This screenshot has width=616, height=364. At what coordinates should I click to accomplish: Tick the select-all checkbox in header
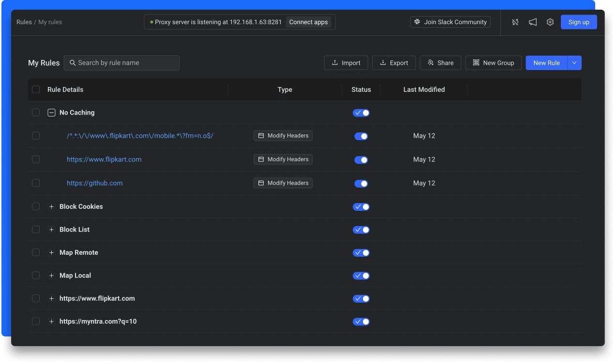point(36,89)
